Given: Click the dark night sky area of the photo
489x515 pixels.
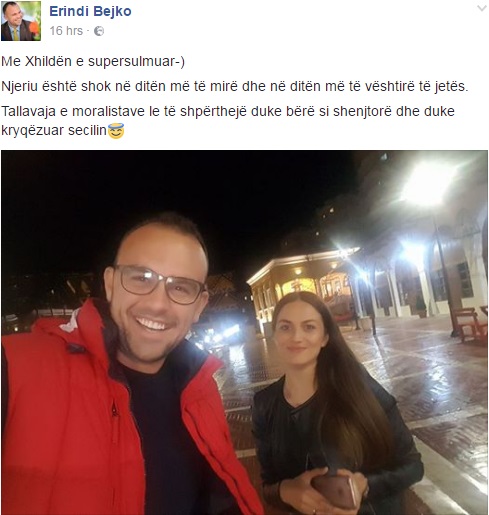Looking at the screenshot, I should [167, 193].
